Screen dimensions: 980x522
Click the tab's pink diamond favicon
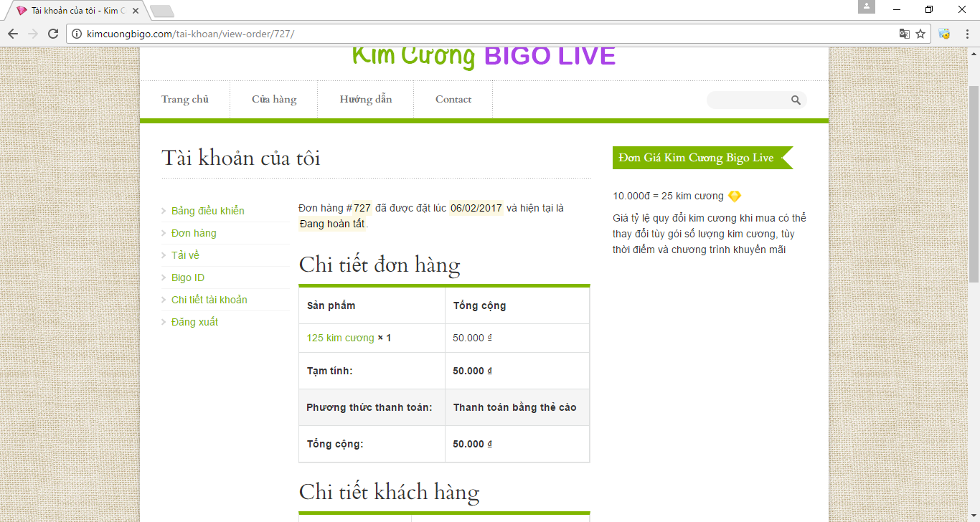pyautogui.click(x=21, y=11)
